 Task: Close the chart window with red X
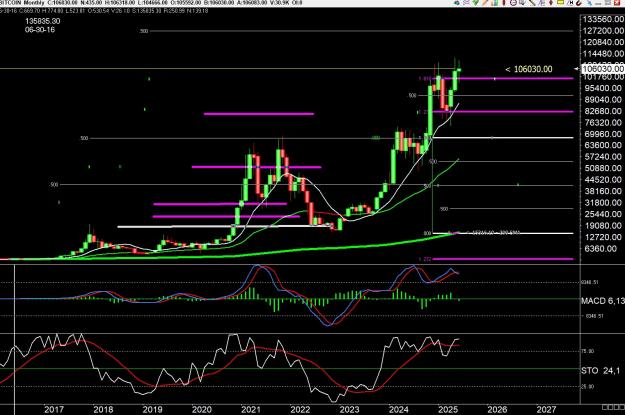click(x=617, y=2)
